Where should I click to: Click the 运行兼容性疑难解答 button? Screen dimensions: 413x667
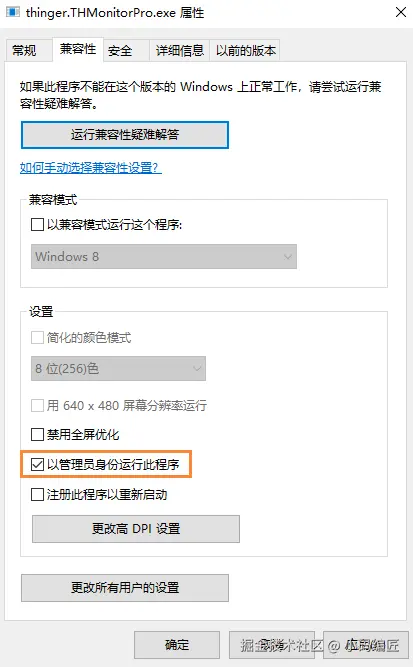pyautogui.click(x=125, y=135)
